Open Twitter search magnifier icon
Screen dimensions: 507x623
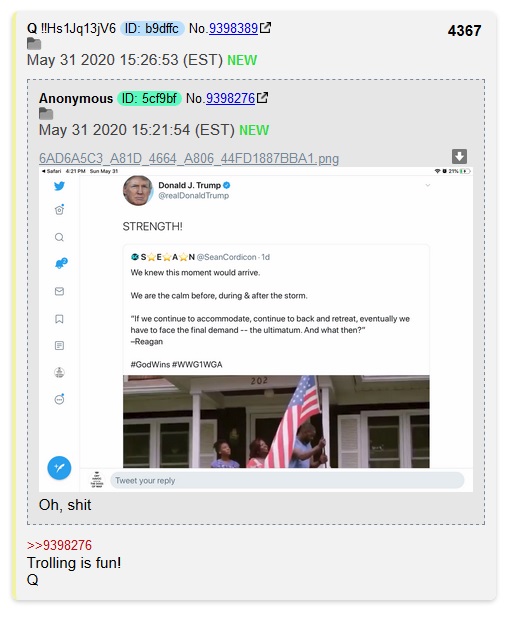(59, 237)
